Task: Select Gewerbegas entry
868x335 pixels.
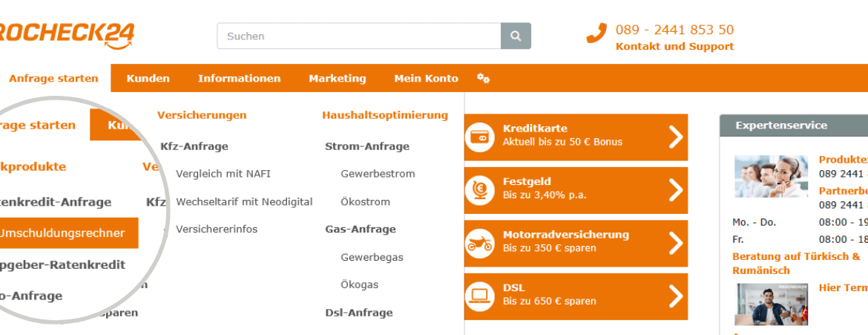Action: 372,257
